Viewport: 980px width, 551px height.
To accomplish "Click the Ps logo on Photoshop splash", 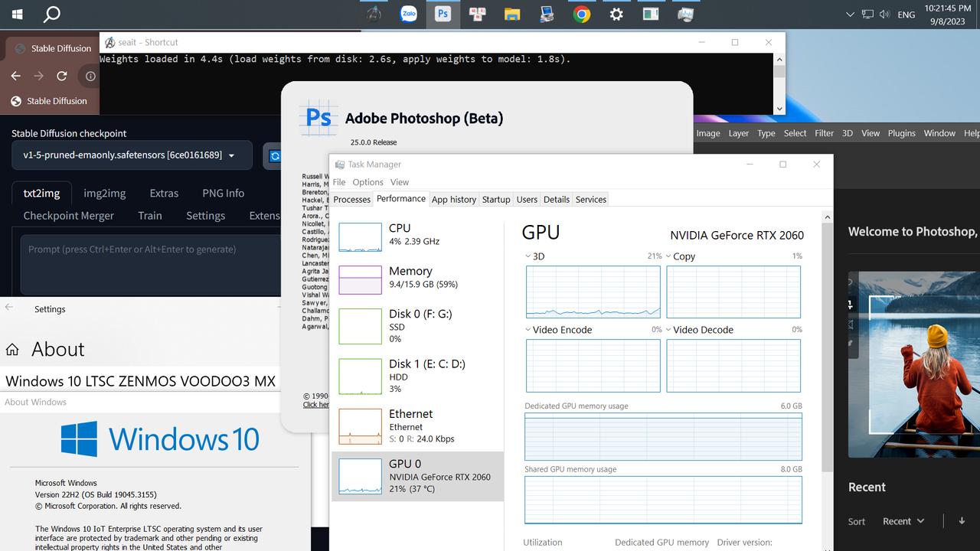I will [318, 118].
